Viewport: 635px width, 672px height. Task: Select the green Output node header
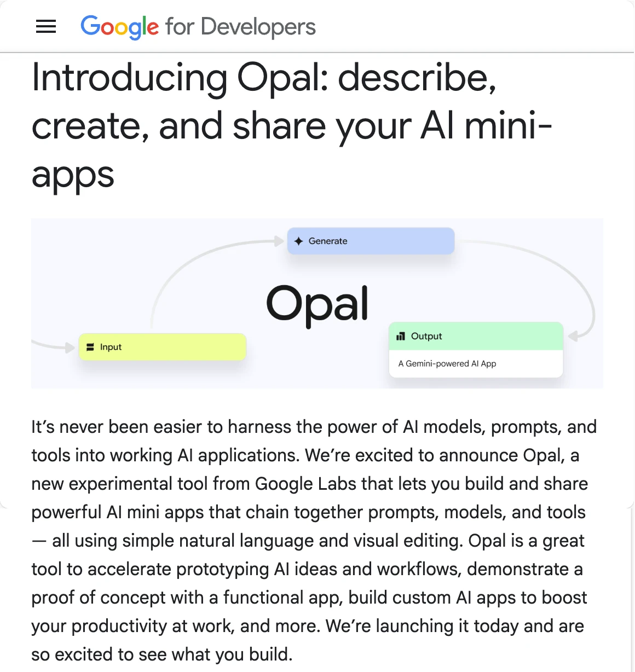(x=476, y=336)
